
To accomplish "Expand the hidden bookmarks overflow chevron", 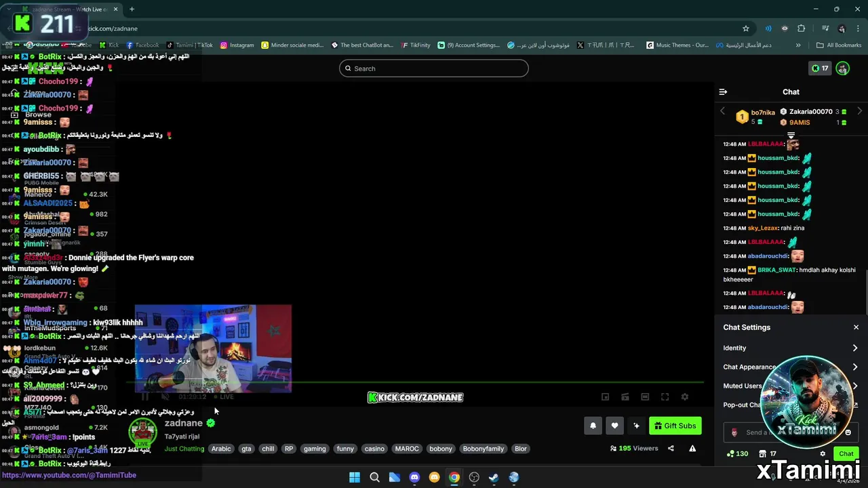I will (798, 45).
